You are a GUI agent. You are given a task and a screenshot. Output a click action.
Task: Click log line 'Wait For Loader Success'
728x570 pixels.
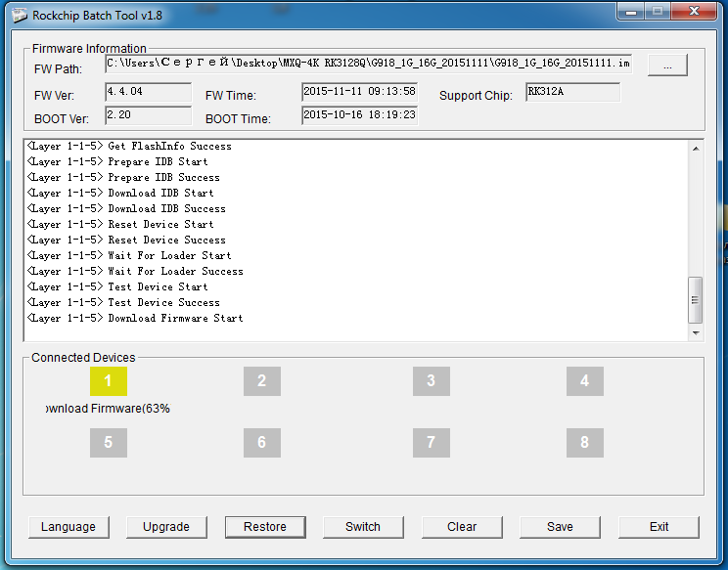click(135, 272)
